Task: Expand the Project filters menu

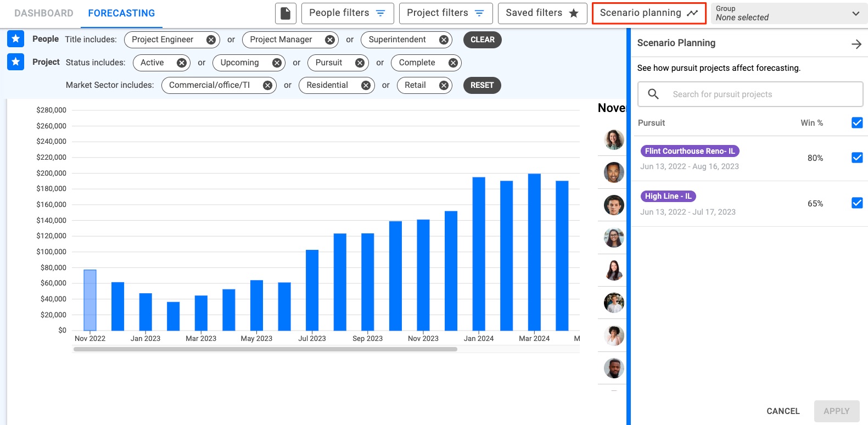Action: [x=445, y=13]
